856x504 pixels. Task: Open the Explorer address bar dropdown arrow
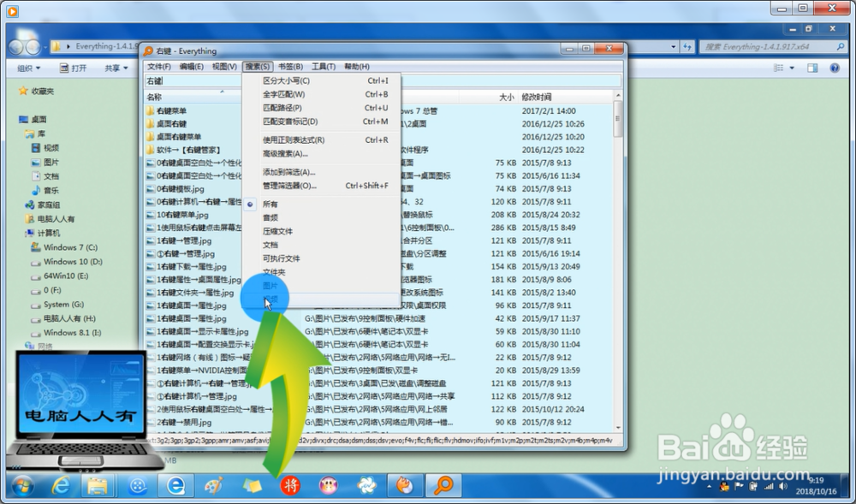pyautogui.click(x=673, y=47)
